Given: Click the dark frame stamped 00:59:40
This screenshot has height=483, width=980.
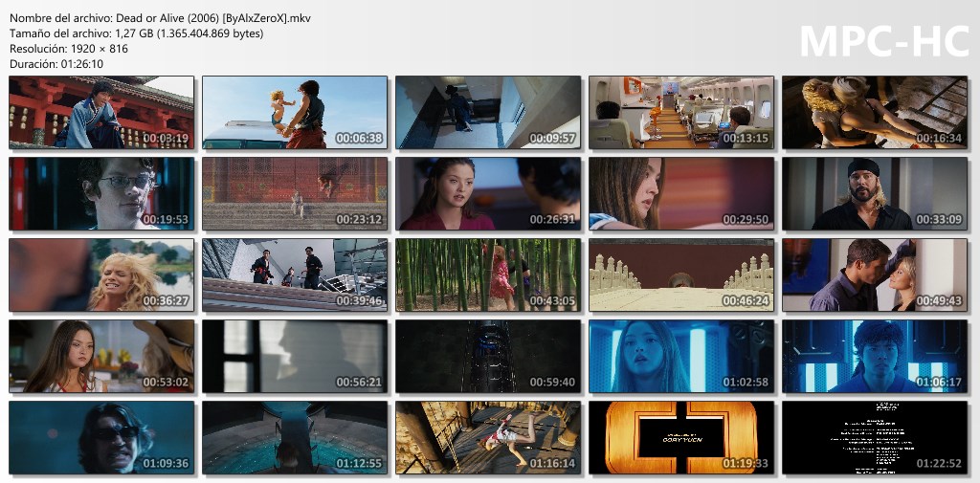Looking at the screenshot, I should (x=487, y=356).
